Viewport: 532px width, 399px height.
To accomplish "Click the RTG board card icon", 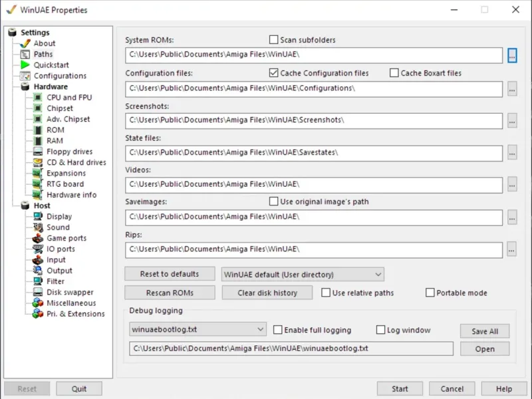I will pos(38,184).
